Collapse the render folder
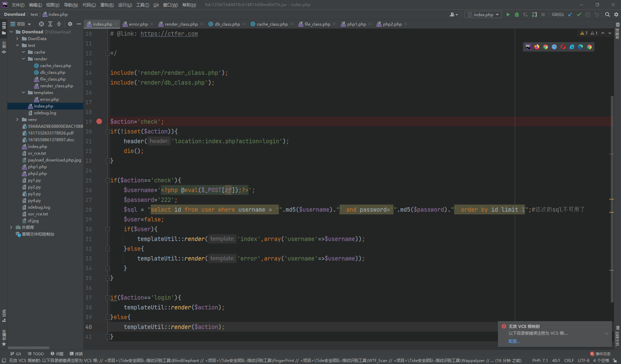The height and width of the screenshot is (364, 621). 24,59
